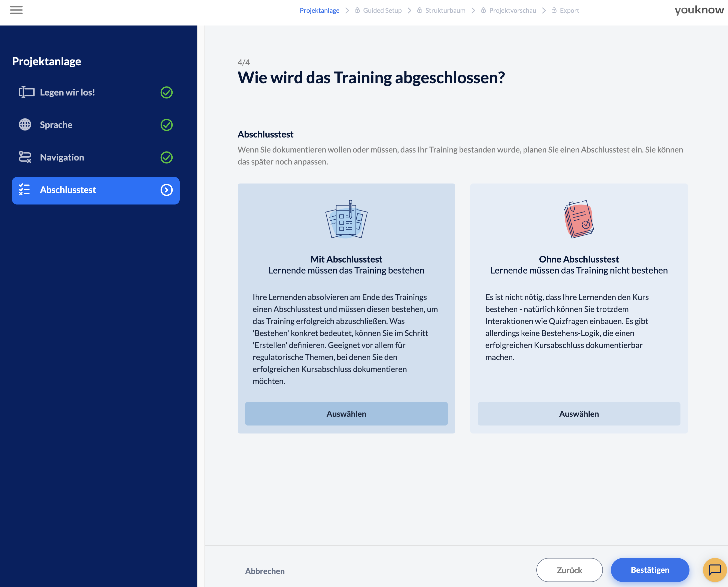This screenshot has width=728, height=587.
Task: Click green checkmark next to Navigation
Action: [x=166, y=157]
